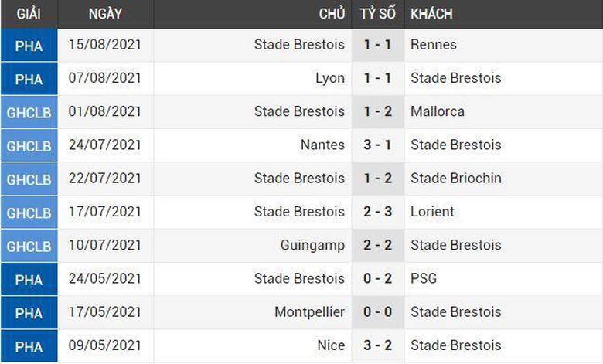Image resolution: width=603 pixels, height=364 pixels.
Task: Click the Stade Briochin team name
Action: (456, 178)
